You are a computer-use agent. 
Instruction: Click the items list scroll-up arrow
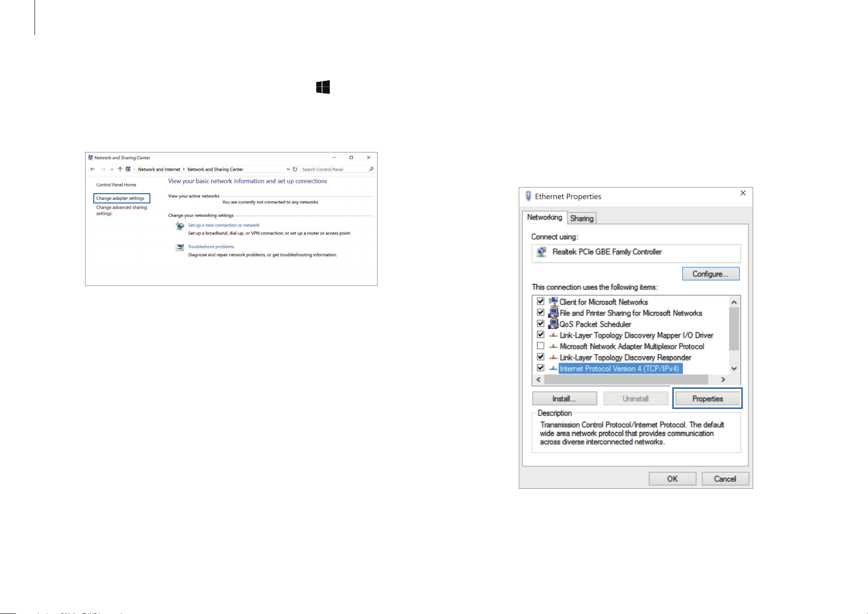pos(734,302)
